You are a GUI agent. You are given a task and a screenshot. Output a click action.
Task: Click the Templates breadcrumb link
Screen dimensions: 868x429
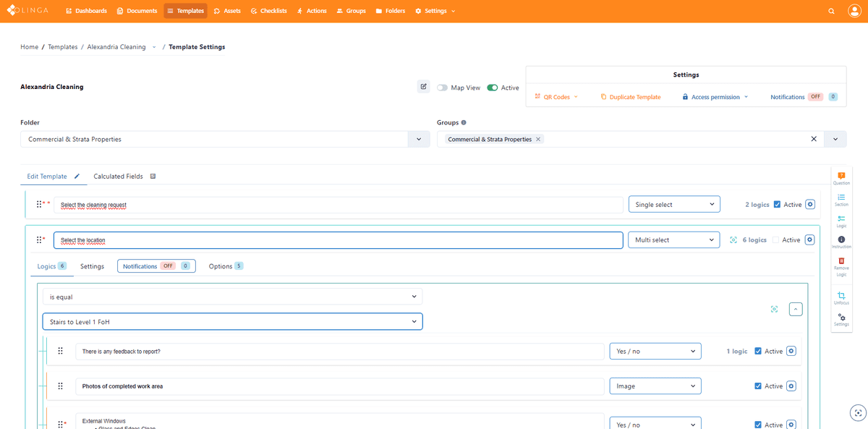63,47
